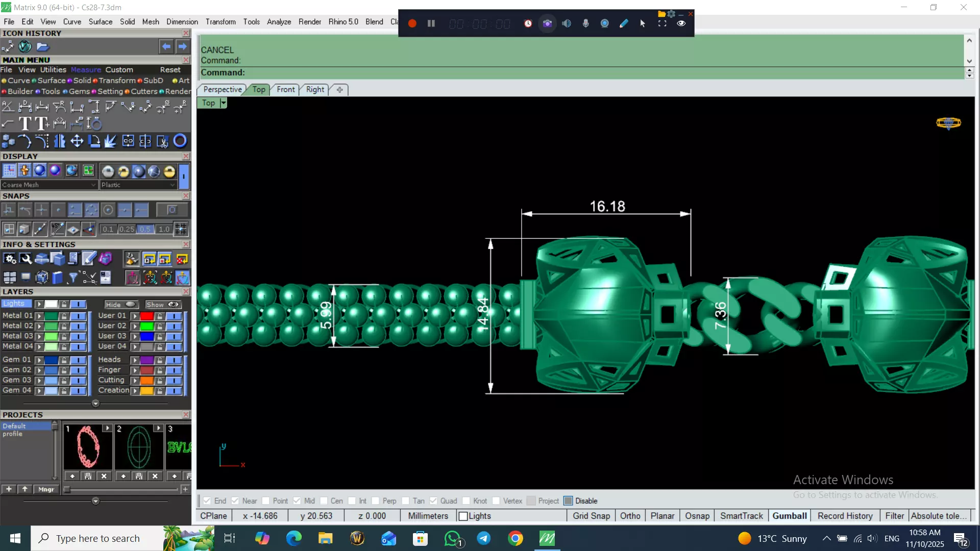
Task: Click the four-viewport layout icon
Action: coord(10,278)
